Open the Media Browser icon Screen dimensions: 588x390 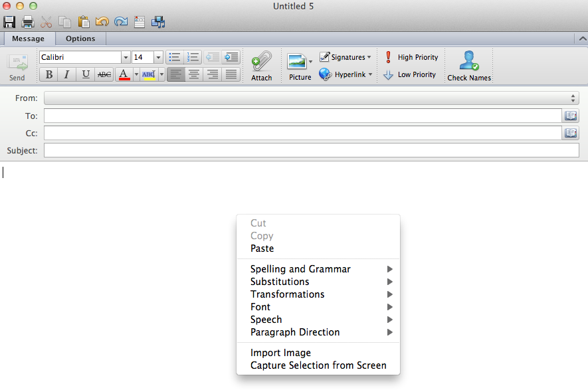[158, 22]
